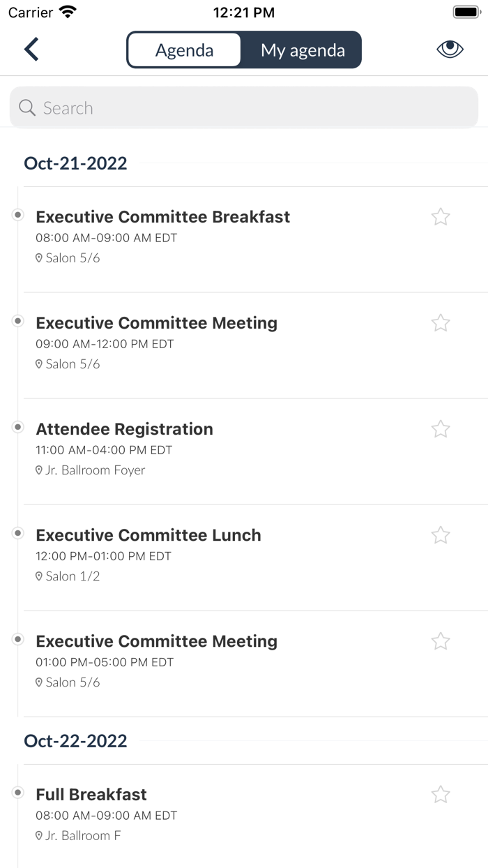Select the Oct-22-2022 date header
488x868 pixels.
coord(75,741)
